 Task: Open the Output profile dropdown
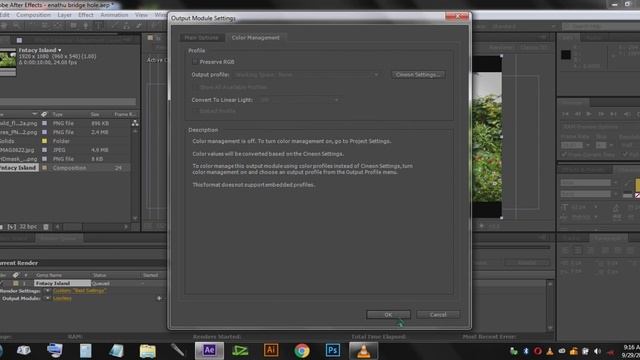click(307, 75)
